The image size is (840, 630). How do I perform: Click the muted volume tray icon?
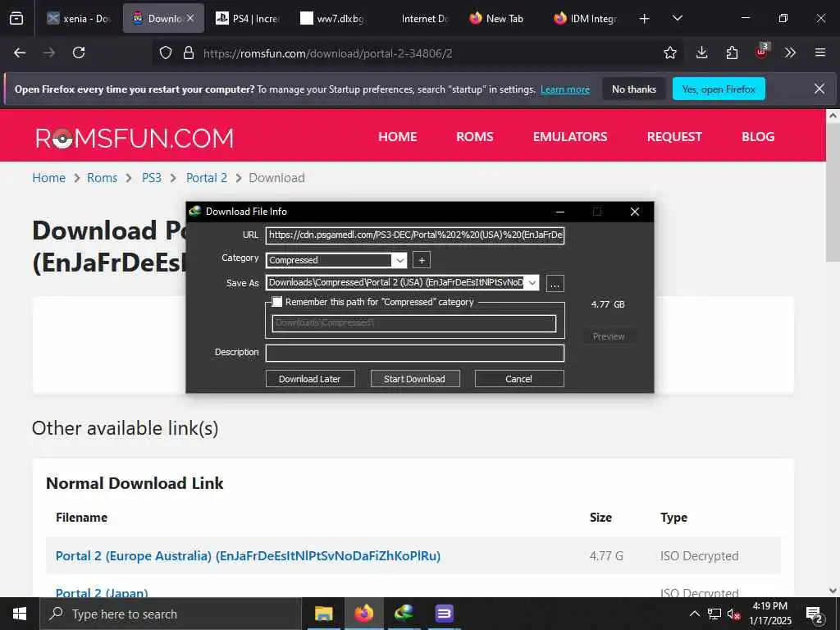[x=733, y=614]
